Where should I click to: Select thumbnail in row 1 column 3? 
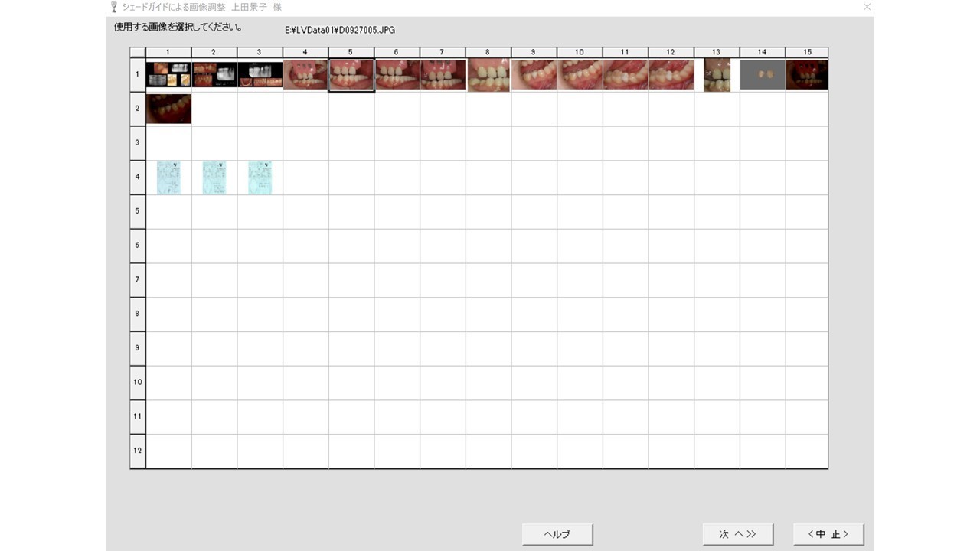point(260,75)
